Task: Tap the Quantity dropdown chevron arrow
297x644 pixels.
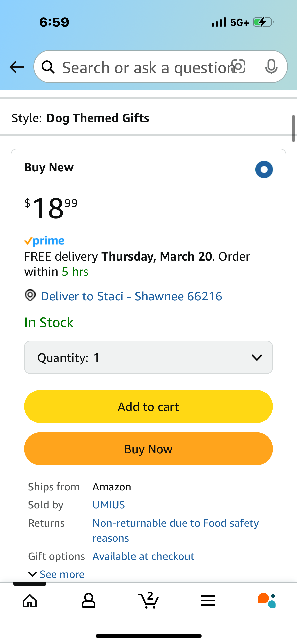Action: pos(257,357)
